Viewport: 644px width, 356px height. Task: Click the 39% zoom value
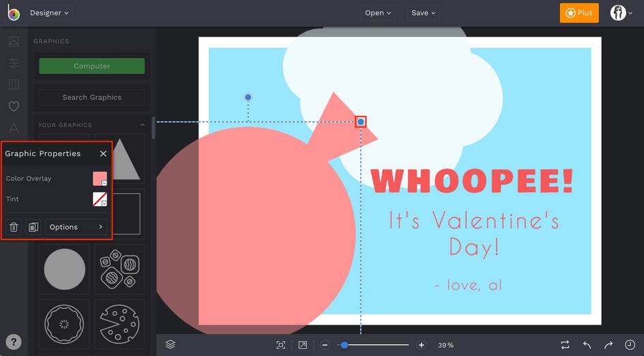click(x=445, y=345)
